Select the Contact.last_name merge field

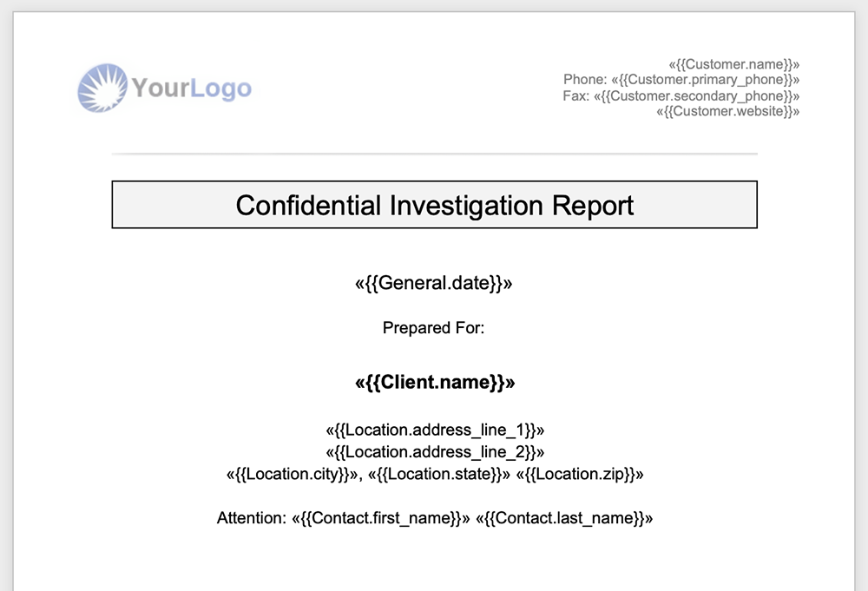click(x=564, y=518)
